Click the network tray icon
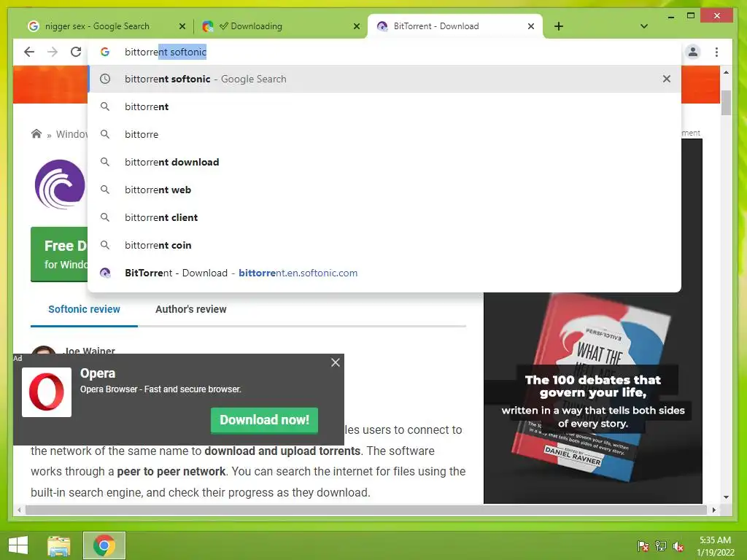 [661, 546]
